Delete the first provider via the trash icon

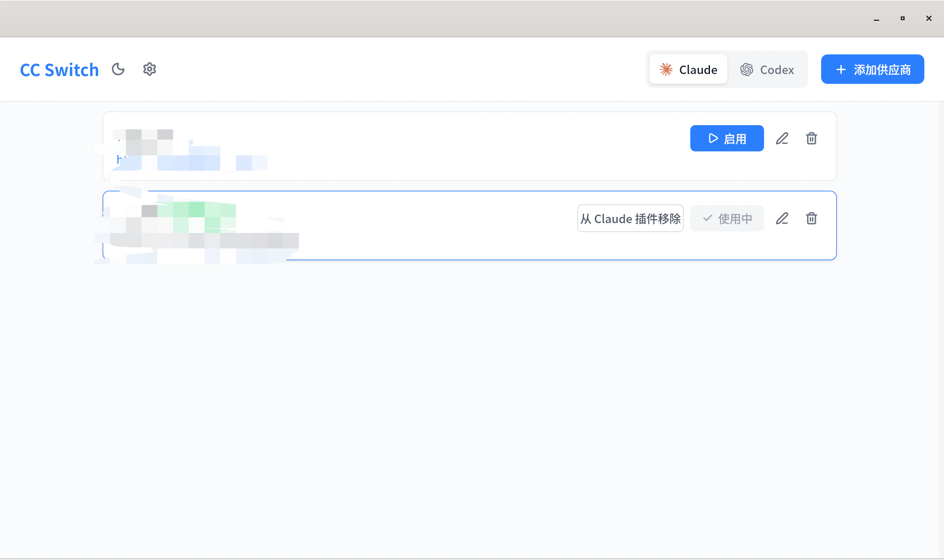[811, 139]
